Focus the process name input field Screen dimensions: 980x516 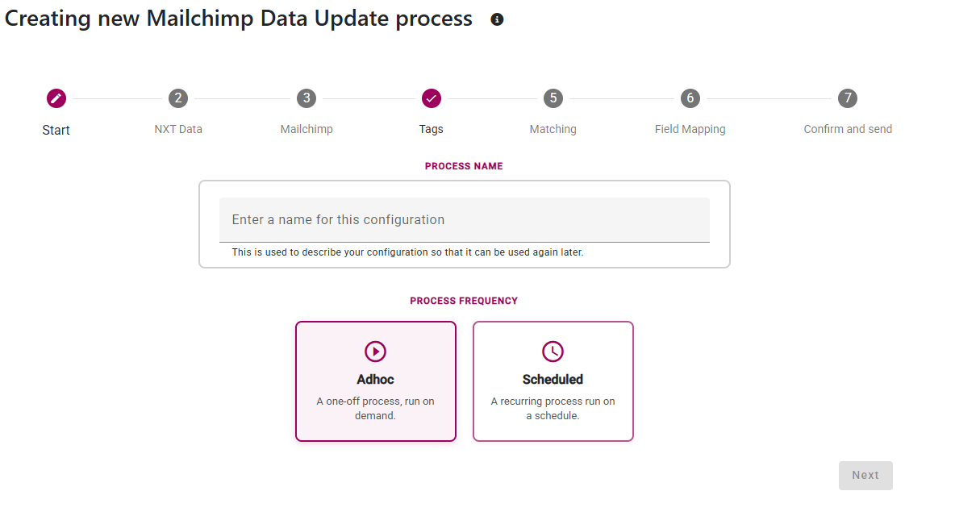pos(465,219)
